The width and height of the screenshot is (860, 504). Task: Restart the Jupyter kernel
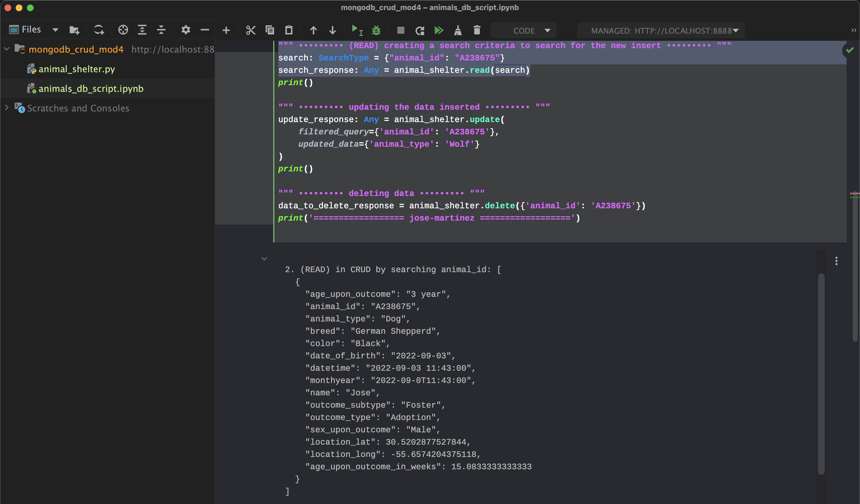click(420, 30)
